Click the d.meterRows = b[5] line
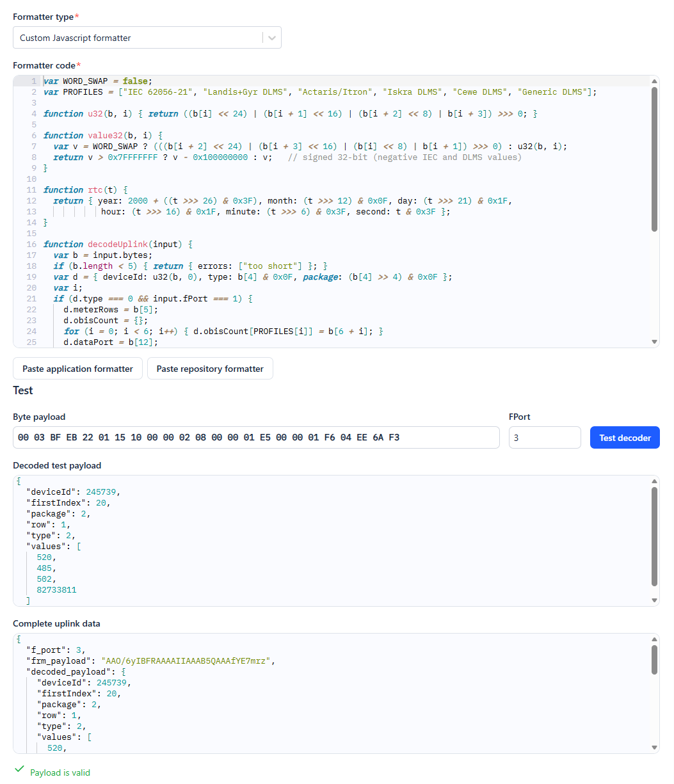The image size is (674, 784). [x=111, y=310]
